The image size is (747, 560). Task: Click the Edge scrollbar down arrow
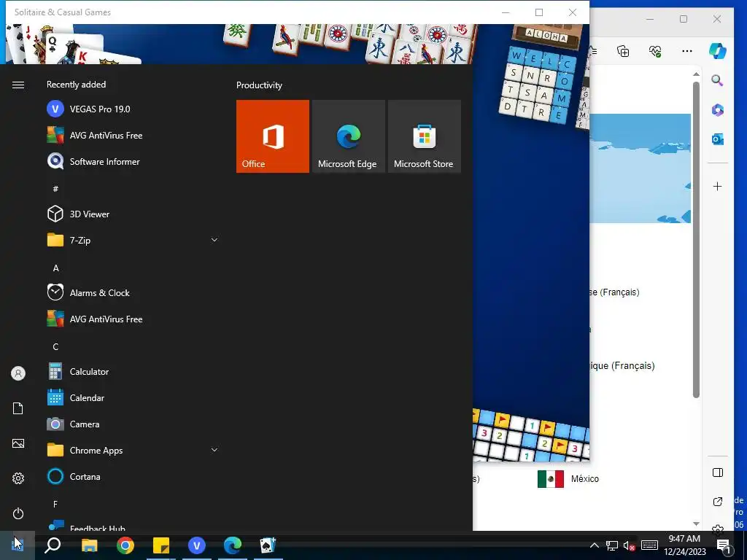click(x=696, y=524)
